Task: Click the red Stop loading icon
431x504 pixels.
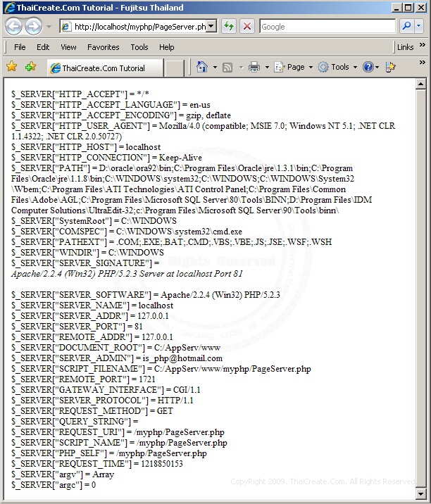Action: pyautogui.click(x=247, y=26)
